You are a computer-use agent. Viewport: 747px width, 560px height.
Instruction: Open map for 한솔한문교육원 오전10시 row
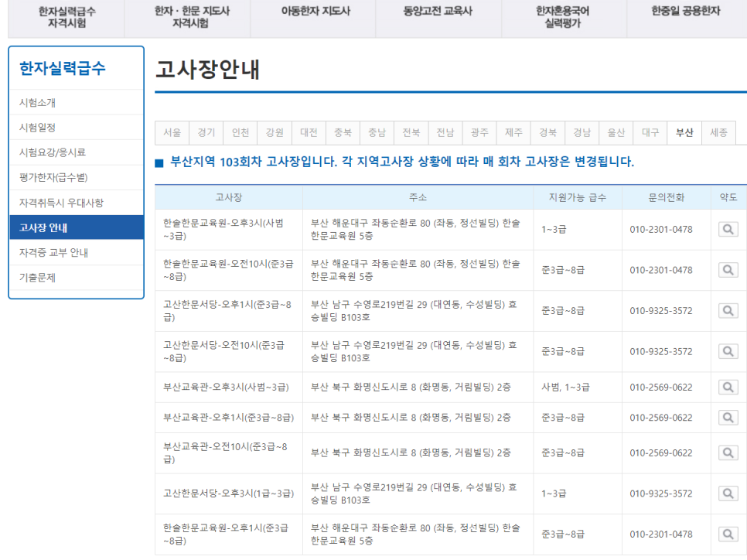pos(728,270)
